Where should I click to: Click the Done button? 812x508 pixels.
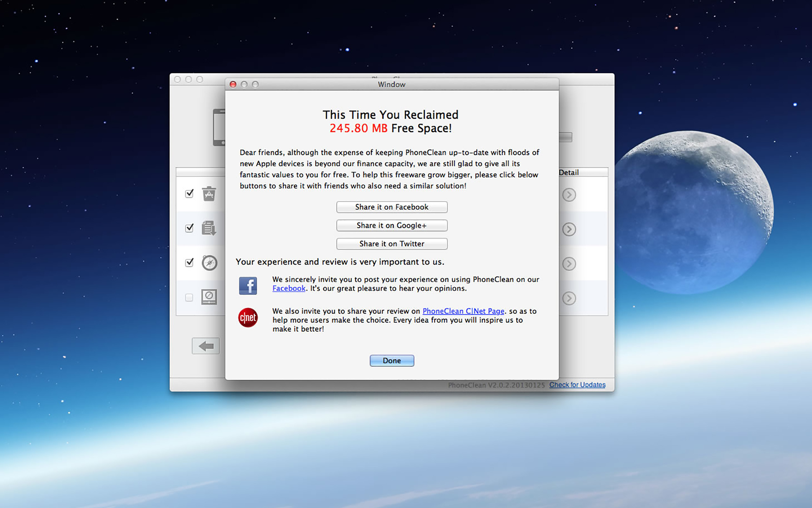pyautogui.click(x=392, y=360)
